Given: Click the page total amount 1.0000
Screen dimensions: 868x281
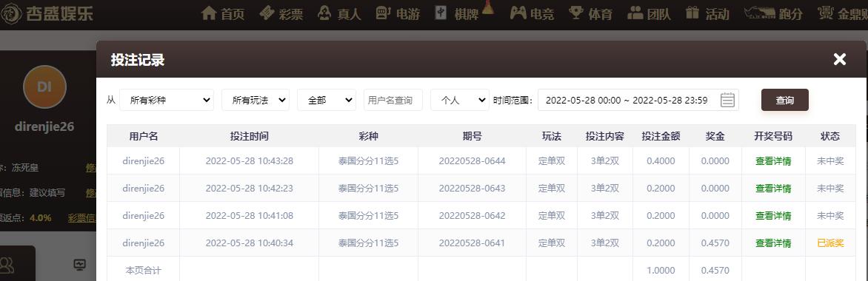Looking at the screenshot, I should point(661,271).
